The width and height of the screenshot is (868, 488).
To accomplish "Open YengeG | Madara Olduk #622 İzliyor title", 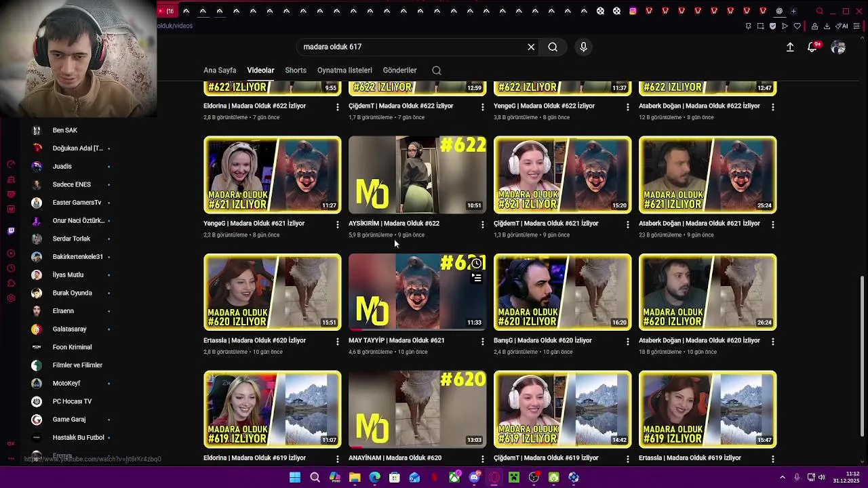I will pos(544,106).
